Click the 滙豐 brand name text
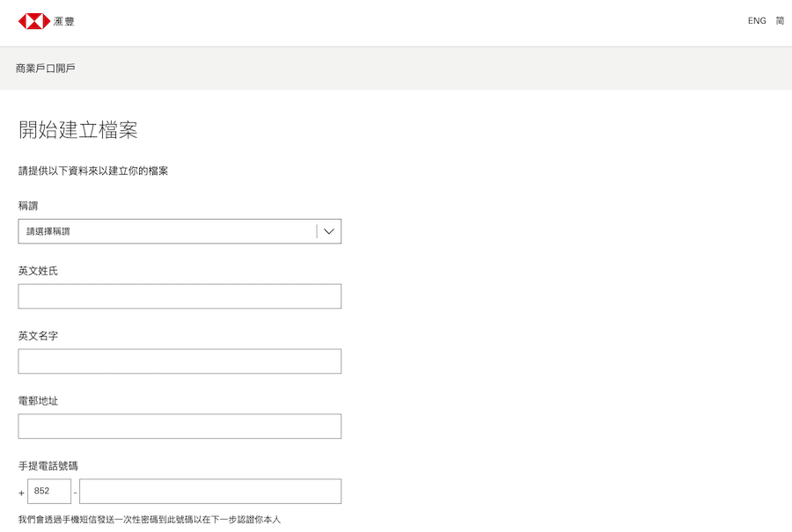 pos(64,21)
